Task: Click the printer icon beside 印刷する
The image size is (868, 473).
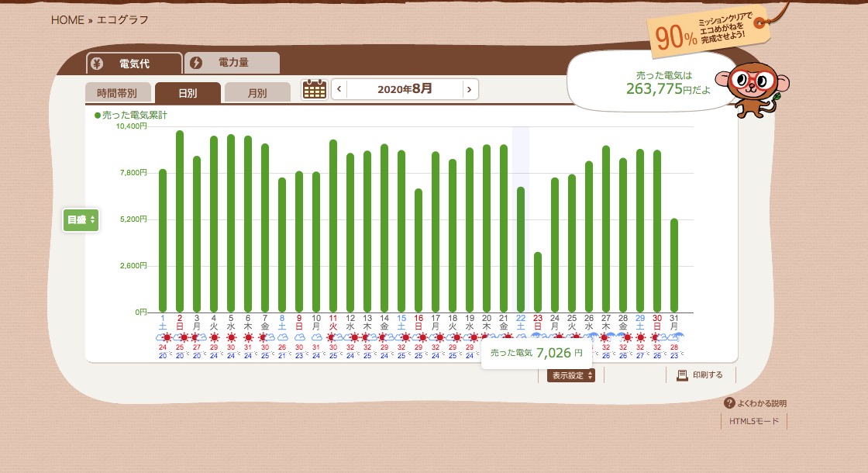Action: [x=682, y=375]
